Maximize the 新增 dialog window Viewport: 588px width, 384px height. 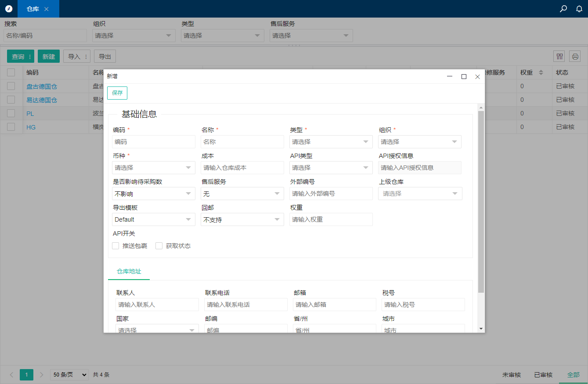pos(464,76)
